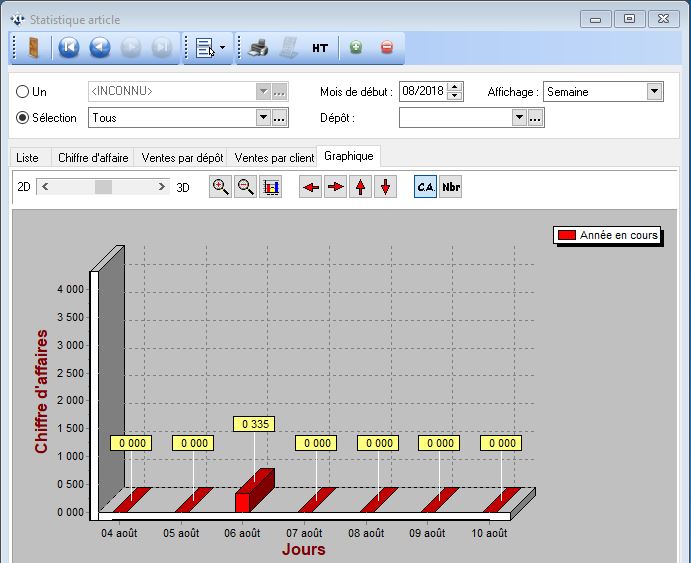Toggle the HT tax display button
Screen dimensions: 691x563
coord(320,47)
